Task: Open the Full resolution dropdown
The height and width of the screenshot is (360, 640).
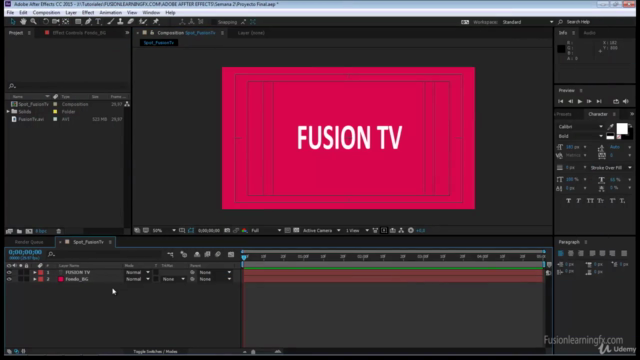Action: [266, 231]
